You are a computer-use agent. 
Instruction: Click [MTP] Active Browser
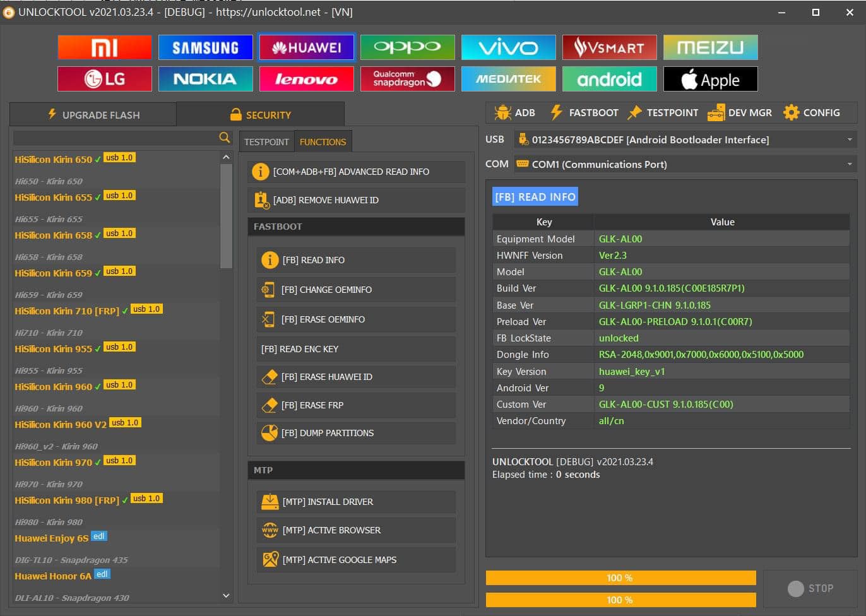(356, 530)
